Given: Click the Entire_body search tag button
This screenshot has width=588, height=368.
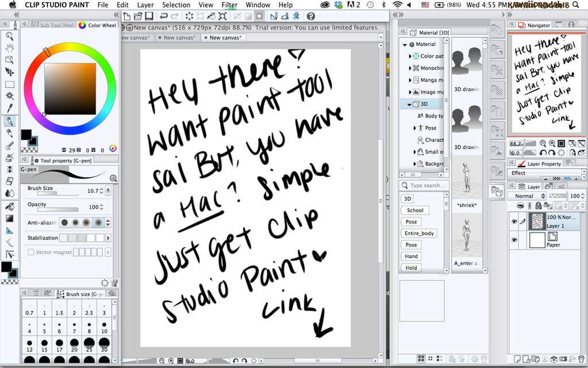Looking at the screenshot, I should pos(419,233).
